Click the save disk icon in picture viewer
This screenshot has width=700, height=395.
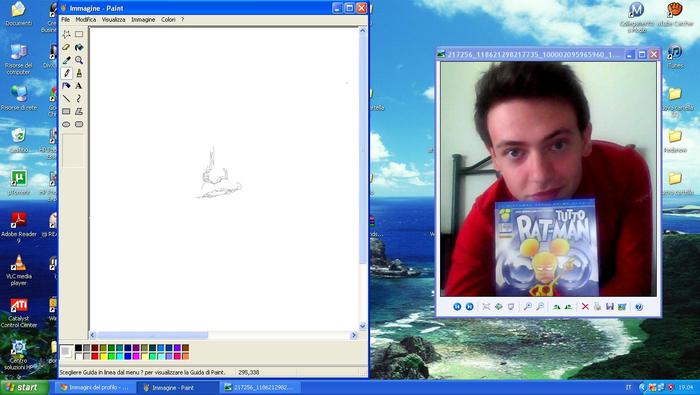coord(610,307)
